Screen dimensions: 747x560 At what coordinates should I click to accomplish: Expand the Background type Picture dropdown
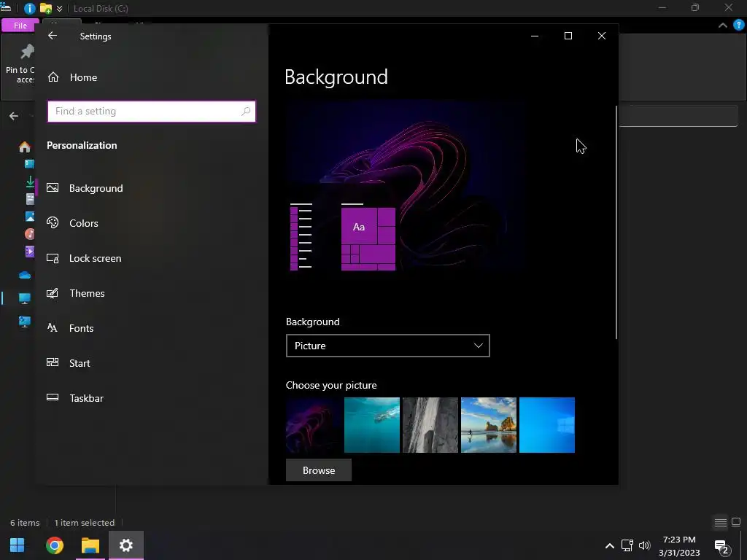pos(388,346)
